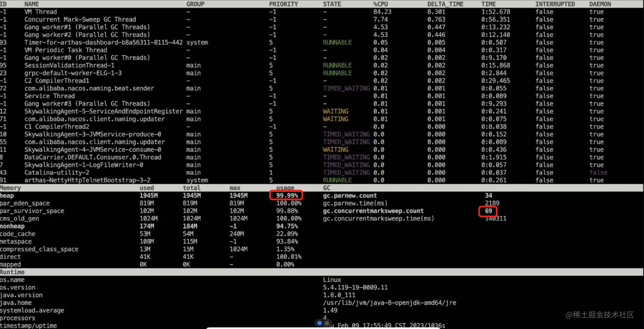
Task: Click the "gc.concurrentmarksweep.time(ms)" label
Action: pos(379,219)
